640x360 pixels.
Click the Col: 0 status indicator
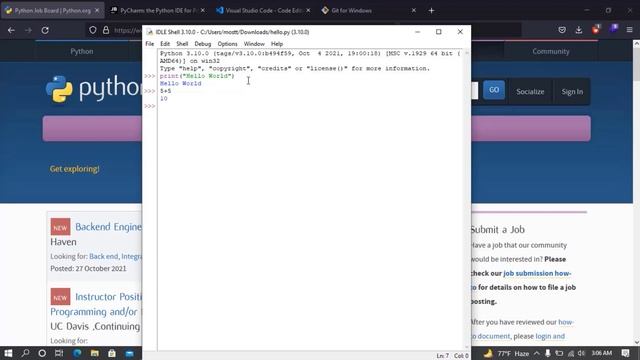[x=461, y=356]
